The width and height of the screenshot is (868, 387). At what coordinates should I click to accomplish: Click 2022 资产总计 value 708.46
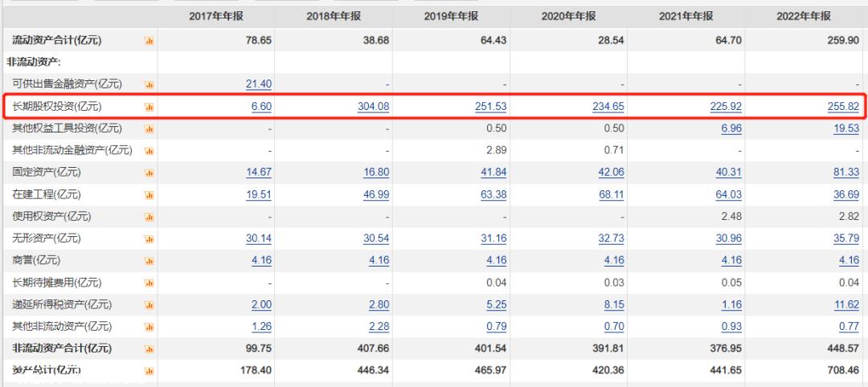844,370
